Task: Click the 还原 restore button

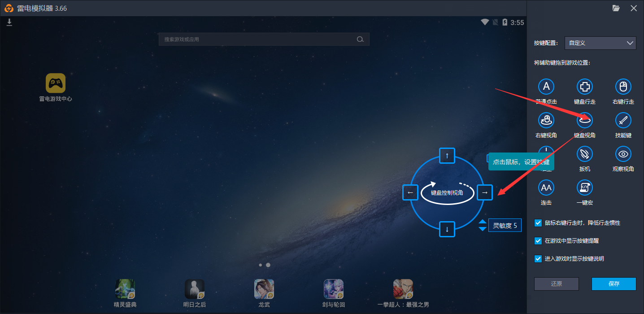Action: [556, 284]
